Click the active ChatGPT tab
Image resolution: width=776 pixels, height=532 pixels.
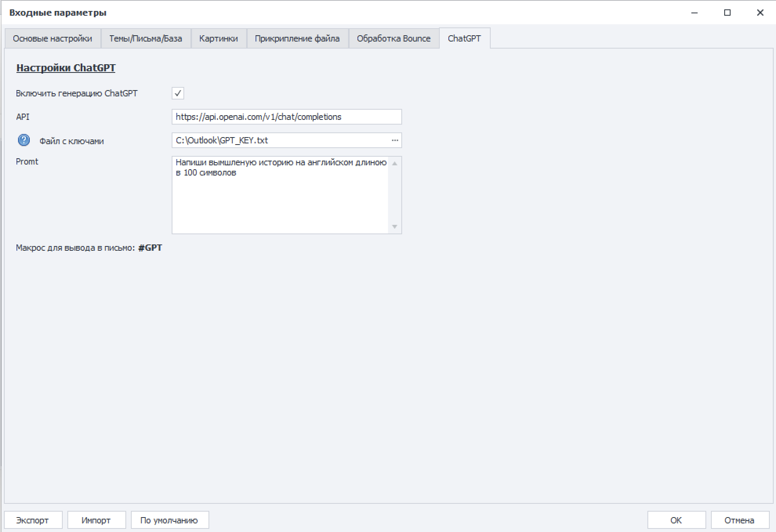464,38
